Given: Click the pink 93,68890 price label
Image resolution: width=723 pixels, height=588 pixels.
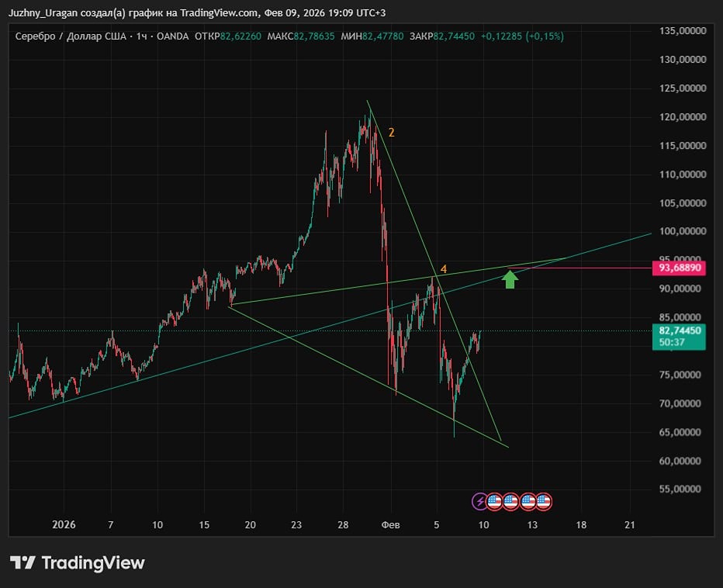Looking at the screenshot, I should point(680,268).
